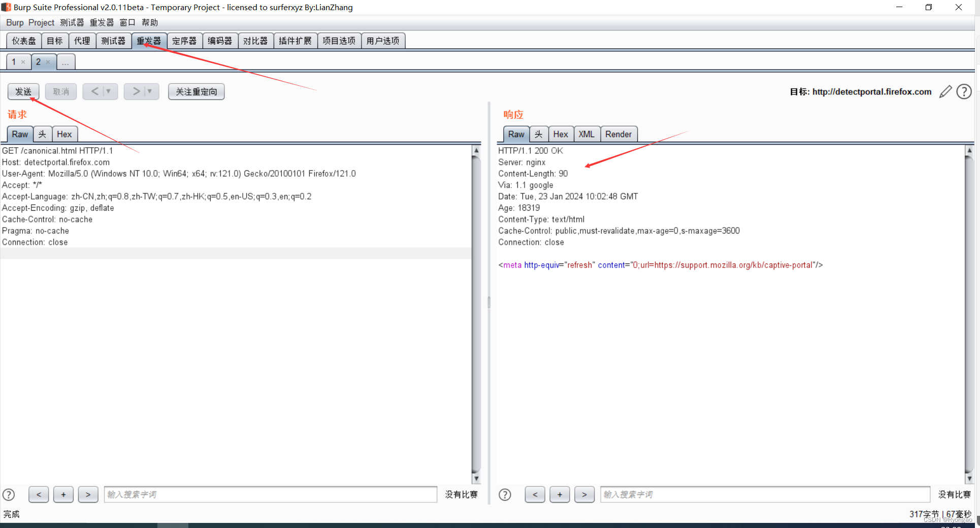Select the response Raw view tab
Viewport: 980px width, 528px height.
516,134
